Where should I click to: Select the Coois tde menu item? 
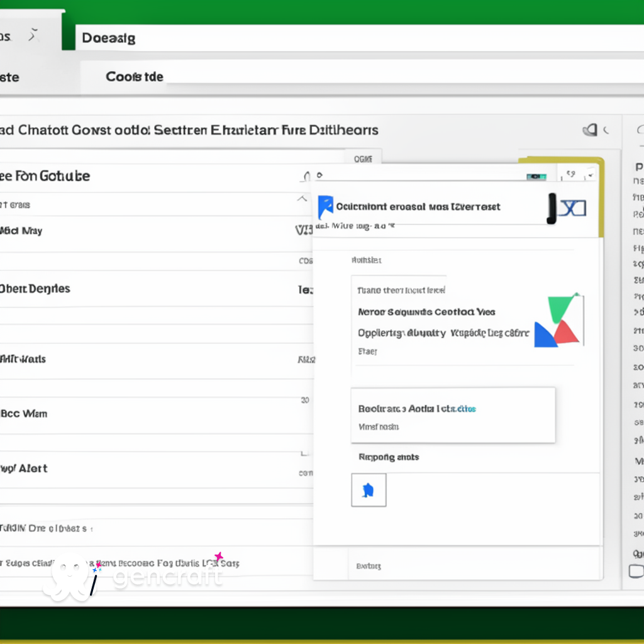point(133,77)
